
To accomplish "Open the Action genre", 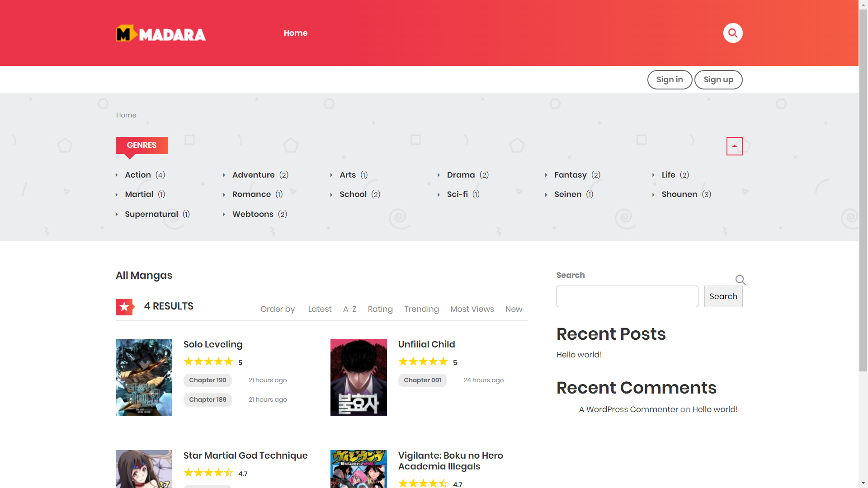I will coord(138,175).
